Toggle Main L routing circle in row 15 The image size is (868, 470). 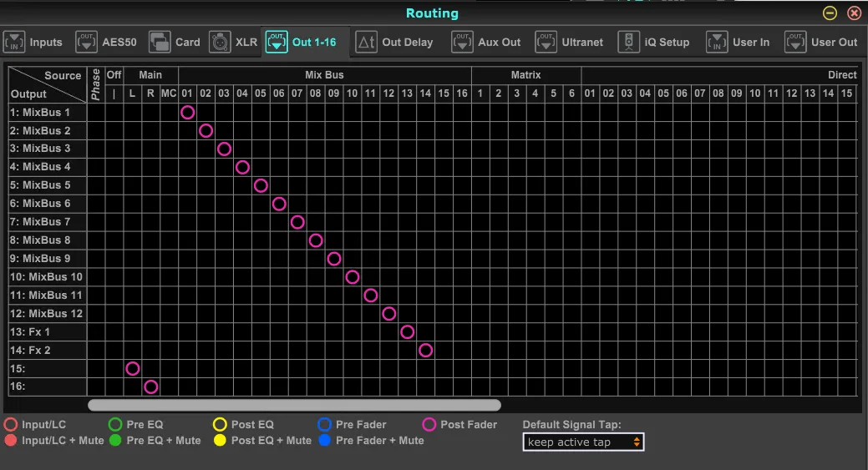pos(132,368)
